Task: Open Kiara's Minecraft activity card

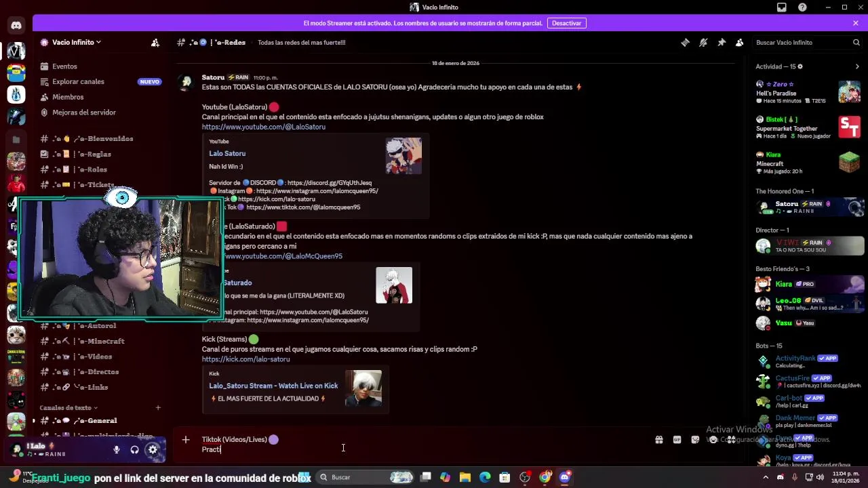Action: (808, 163)
